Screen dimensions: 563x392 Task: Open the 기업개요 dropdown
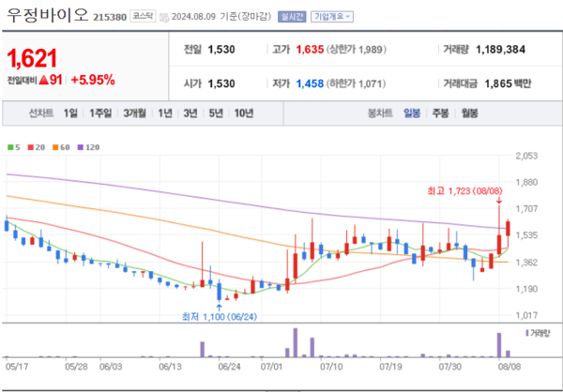click(x=332, y=17)
